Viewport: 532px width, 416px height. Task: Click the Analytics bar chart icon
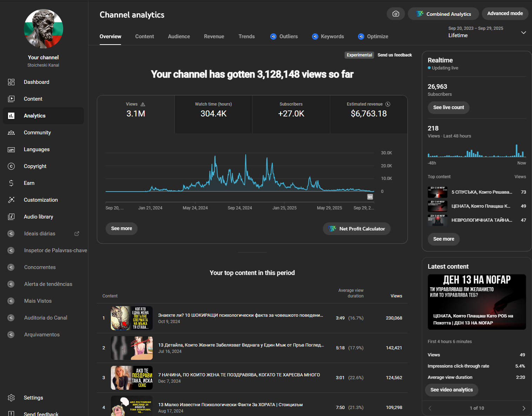click(11, 116)
